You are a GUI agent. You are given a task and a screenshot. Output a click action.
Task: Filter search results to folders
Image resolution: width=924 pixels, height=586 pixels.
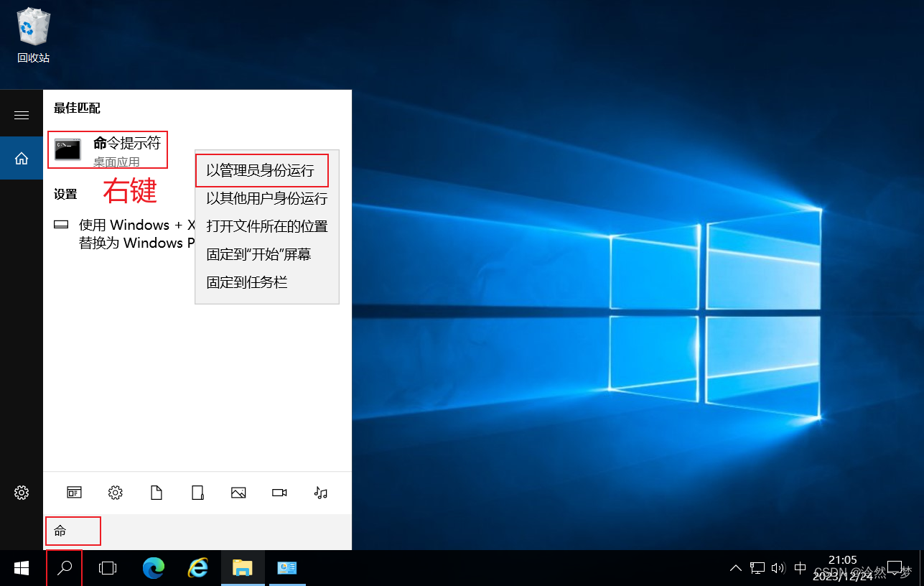[x=197, y=493]
